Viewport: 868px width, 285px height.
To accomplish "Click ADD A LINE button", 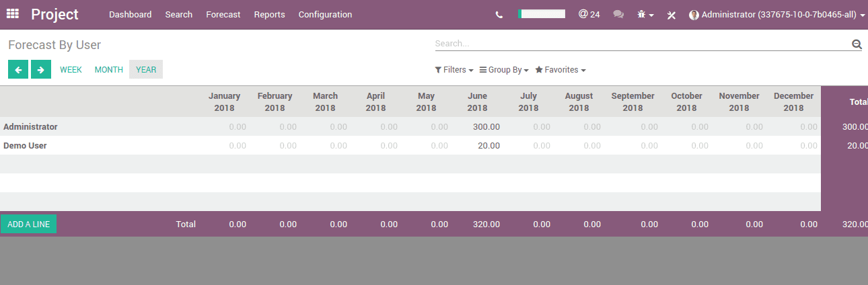I will click(x=29, y=224).
